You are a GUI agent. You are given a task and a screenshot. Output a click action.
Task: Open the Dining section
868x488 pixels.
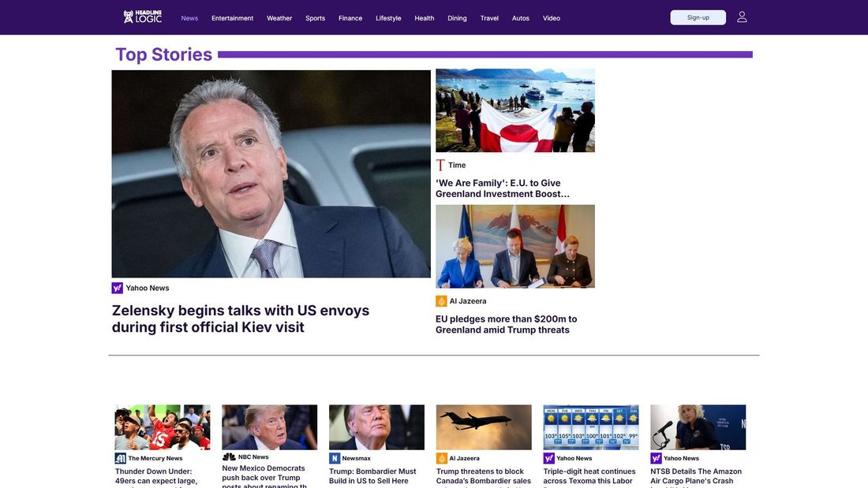click(x=457, y=18)
